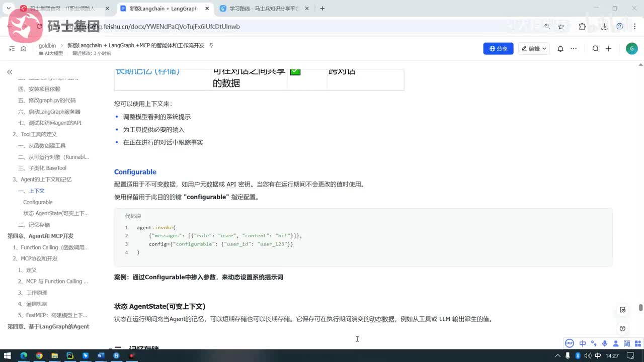This screenshot has height=362, width=644.
Task: Select 二、记忆存储 in outline
Action: coord(34,225)
